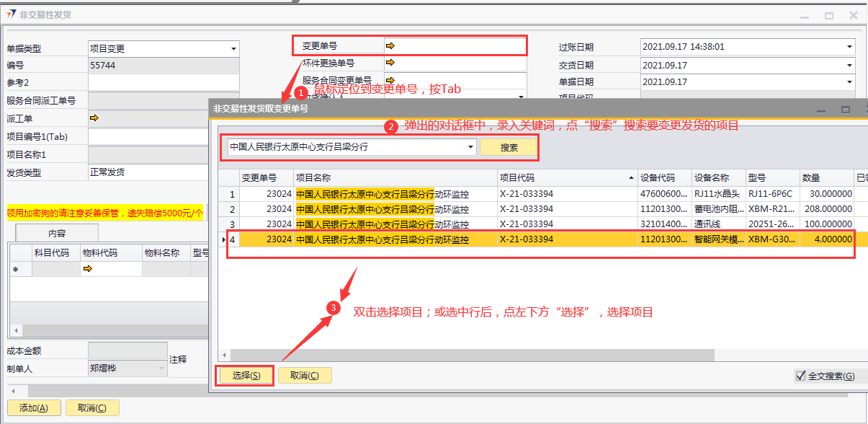Click the 添加(A) button
The image size is (868, 424).
pyautogui.click(x=34, y=408)
